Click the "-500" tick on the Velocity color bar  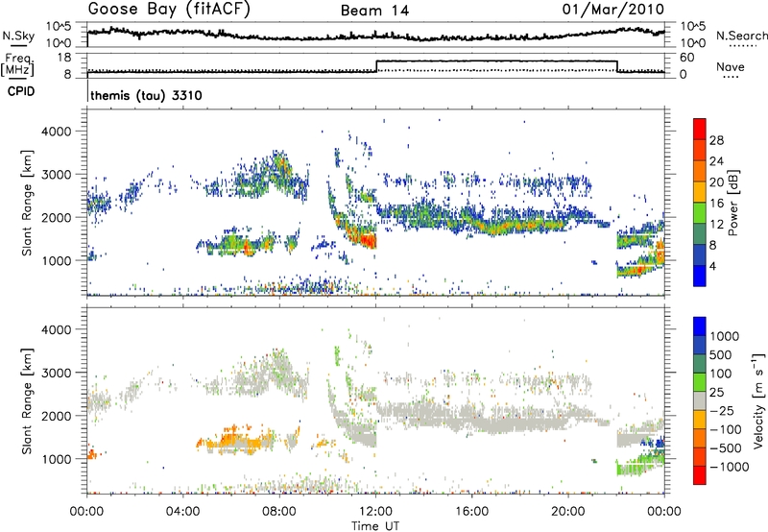coord(726,447)
